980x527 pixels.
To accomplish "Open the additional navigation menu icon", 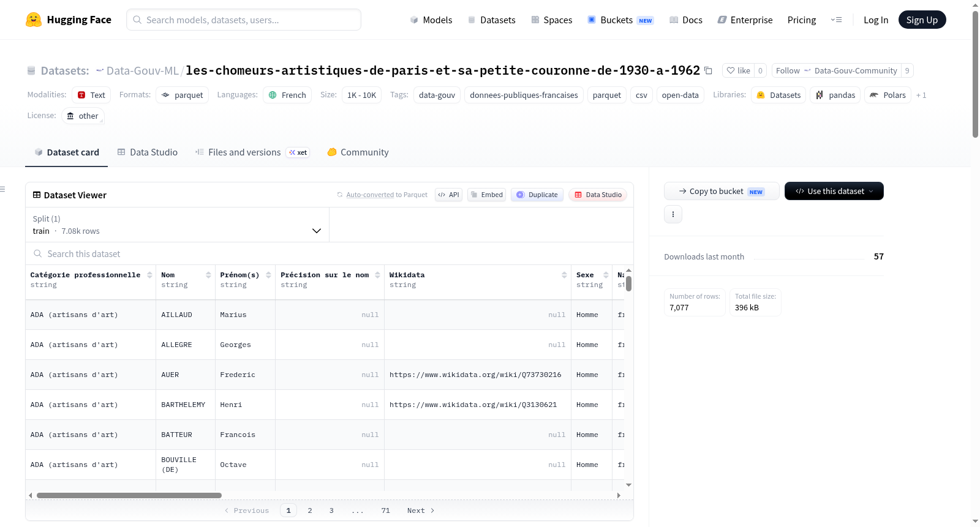I will click(x=836, y=20).
